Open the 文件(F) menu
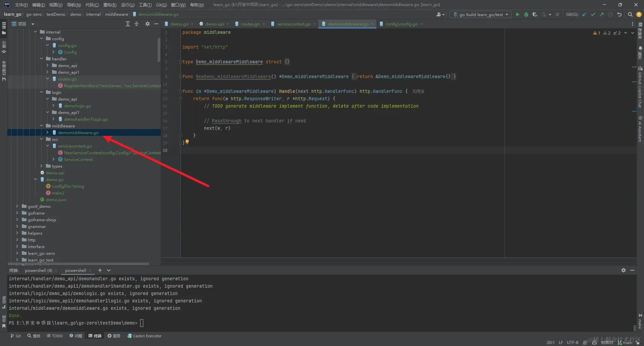644x346 pixels. (21, 5)
